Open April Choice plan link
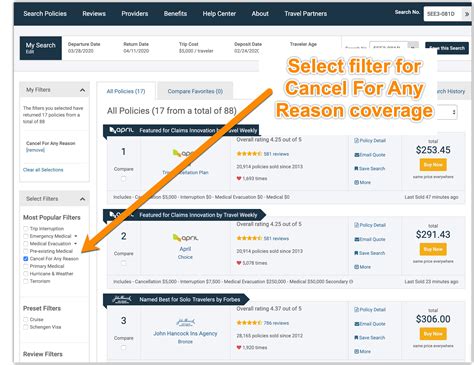The image size is (474, 365). [x=185, y=253]
